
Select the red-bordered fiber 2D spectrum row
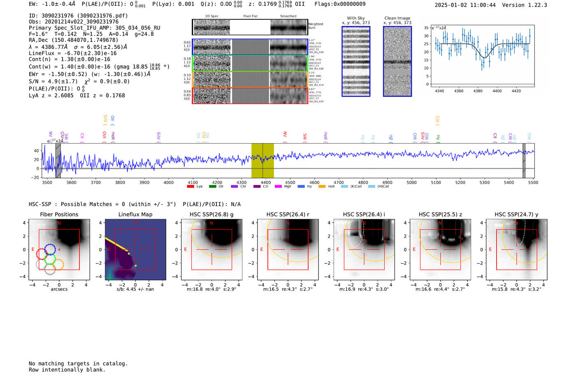250,95
